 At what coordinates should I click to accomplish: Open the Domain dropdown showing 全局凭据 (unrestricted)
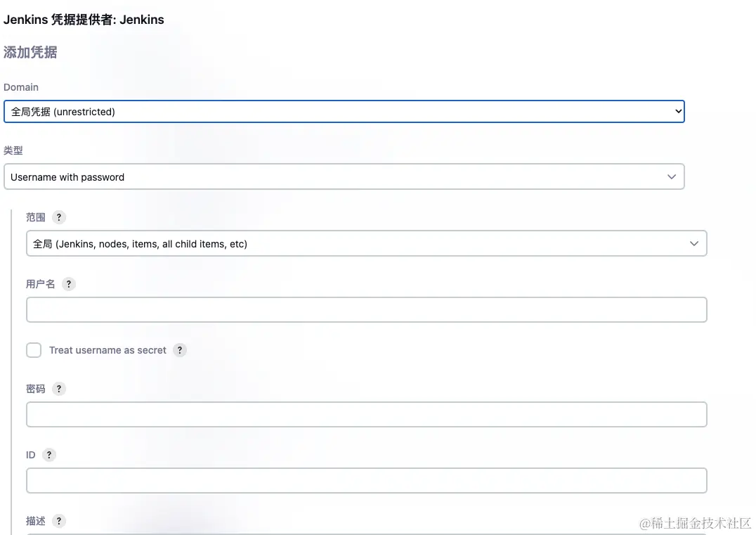(344, 112)
